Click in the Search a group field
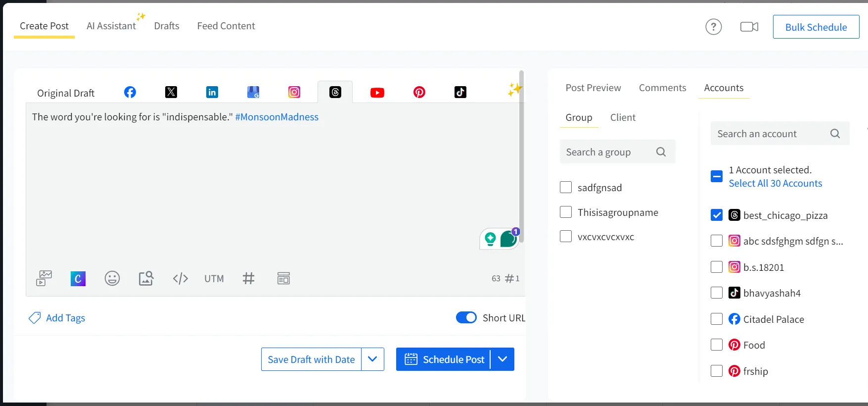The height and width of the screenshot is (406, 868). [617, 152]
